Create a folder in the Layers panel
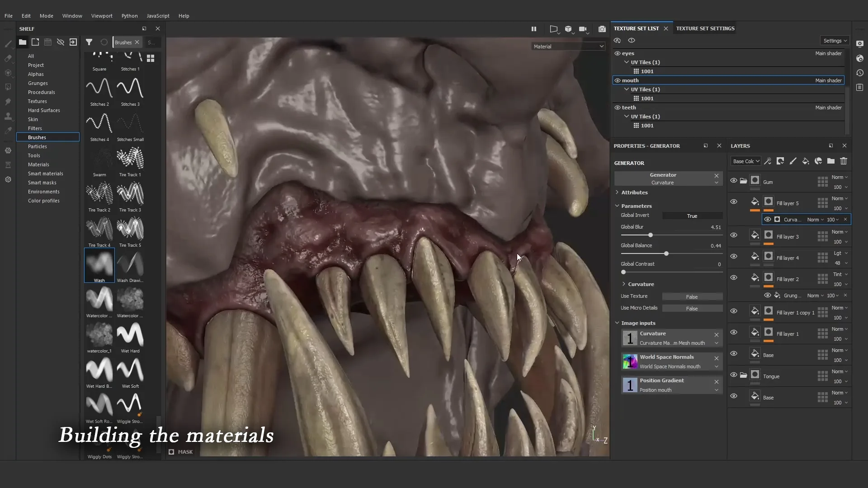The height and width of the screenshot is (488, 868). click(831, 161)
